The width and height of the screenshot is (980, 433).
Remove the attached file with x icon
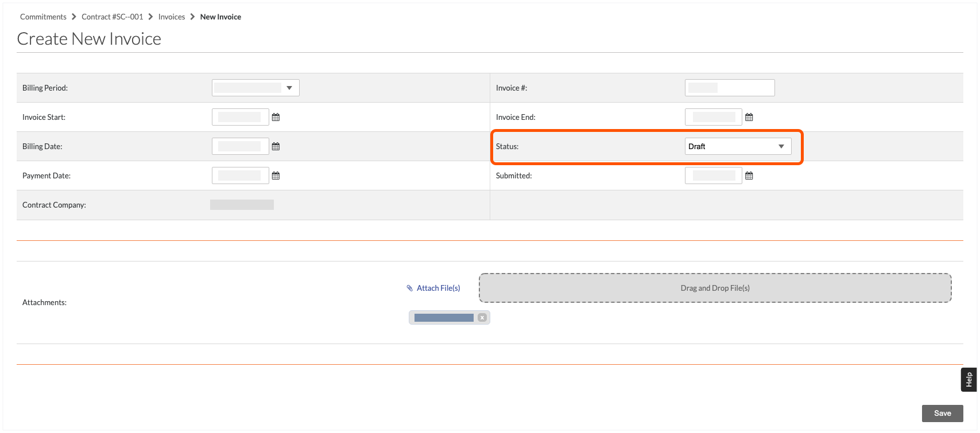tap(482, 318)
